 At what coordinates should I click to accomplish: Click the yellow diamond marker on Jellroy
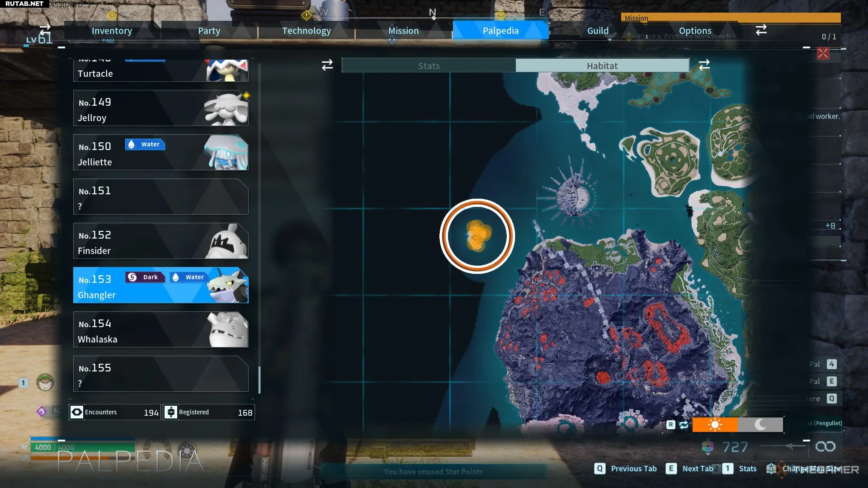click(246, 95)
